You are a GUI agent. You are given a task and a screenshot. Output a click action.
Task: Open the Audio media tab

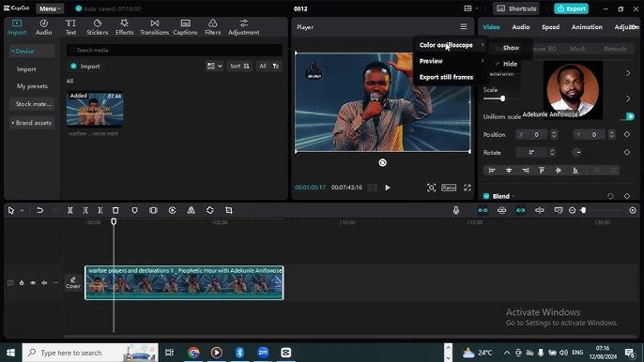[43, 27]
